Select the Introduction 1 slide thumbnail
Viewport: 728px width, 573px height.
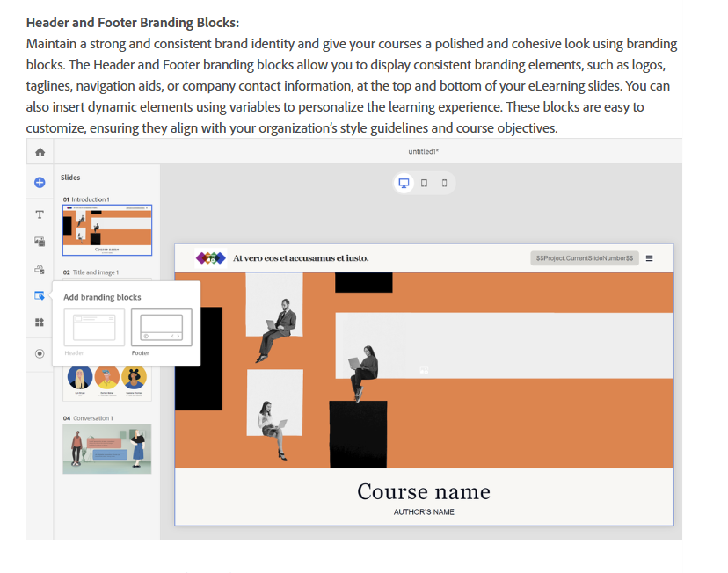pyautogui.click(x=106, y=226)
